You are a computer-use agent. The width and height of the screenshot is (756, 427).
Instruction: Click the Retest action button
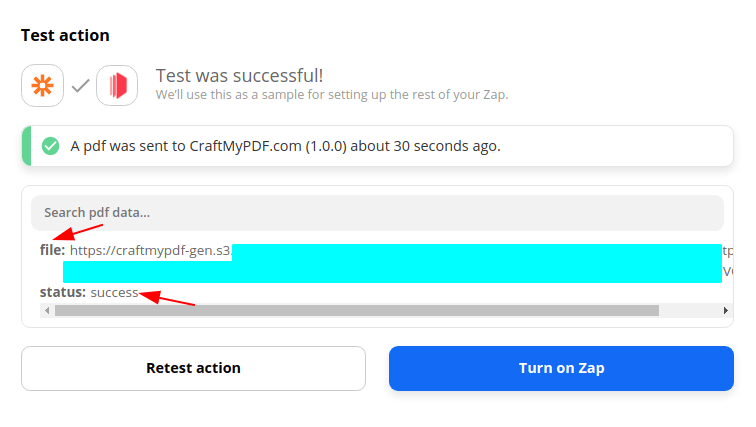[193, 368]
